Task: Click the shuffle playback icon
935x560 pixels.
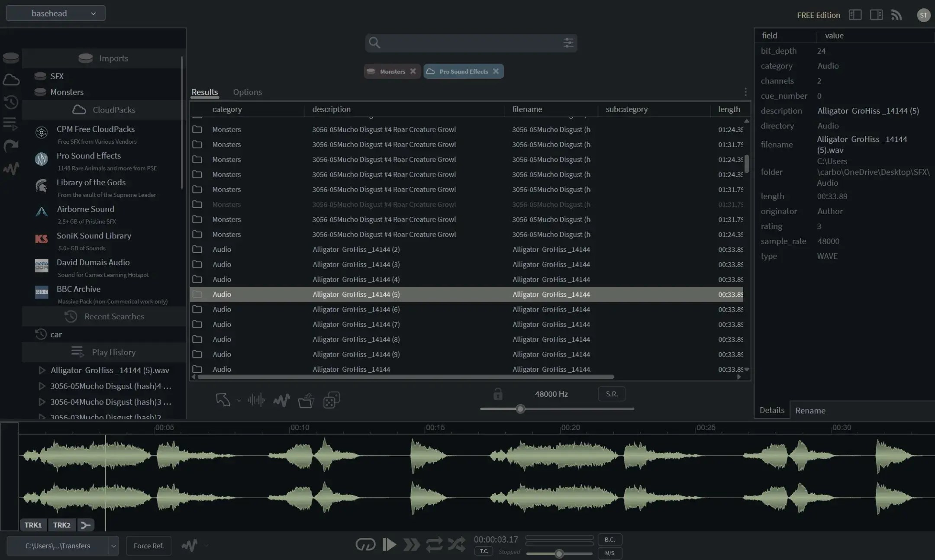Action: (457, 544)
